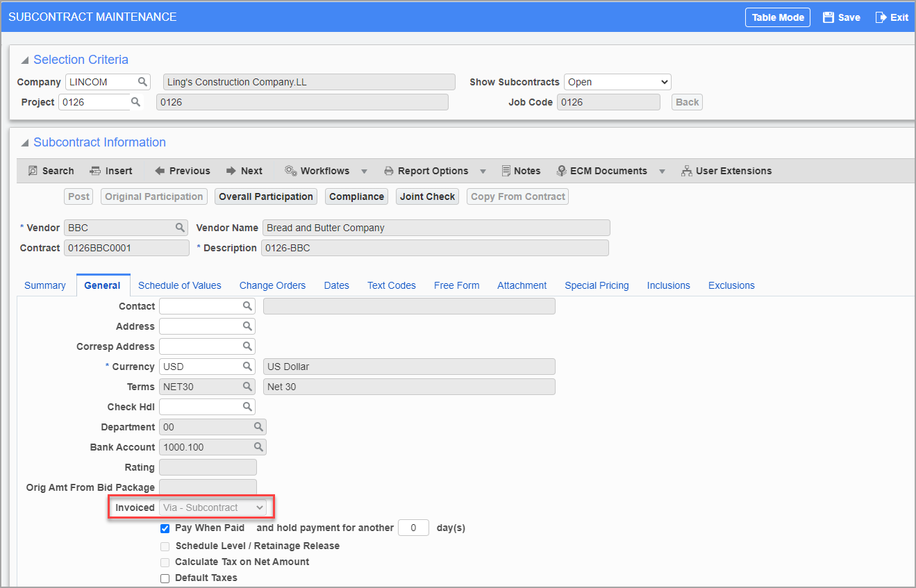Go to Previous record arrow
Viewport: 916px width, 588px height.
pyautogui.click(x=160, y=171)
